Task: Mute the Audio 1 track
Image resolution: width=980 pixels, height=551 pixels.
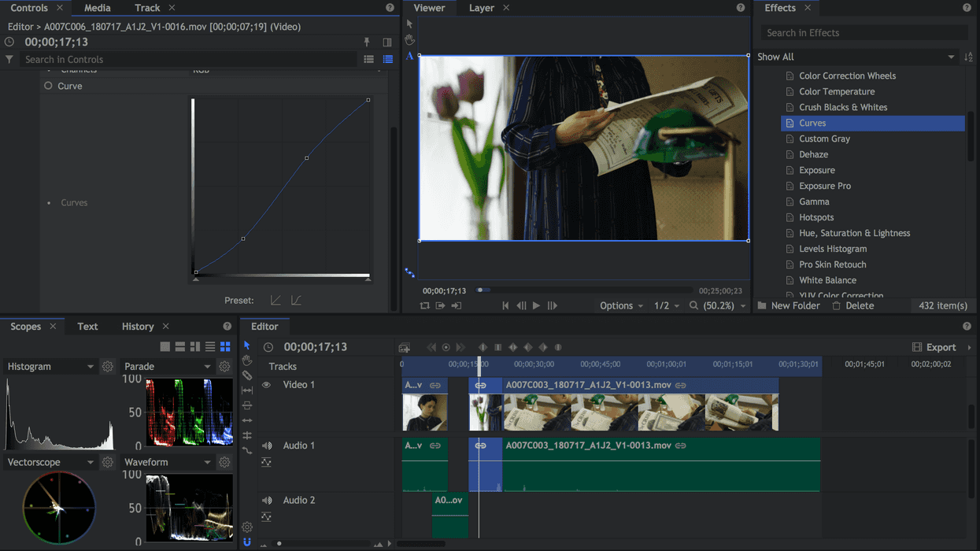Action: [267, 446]
